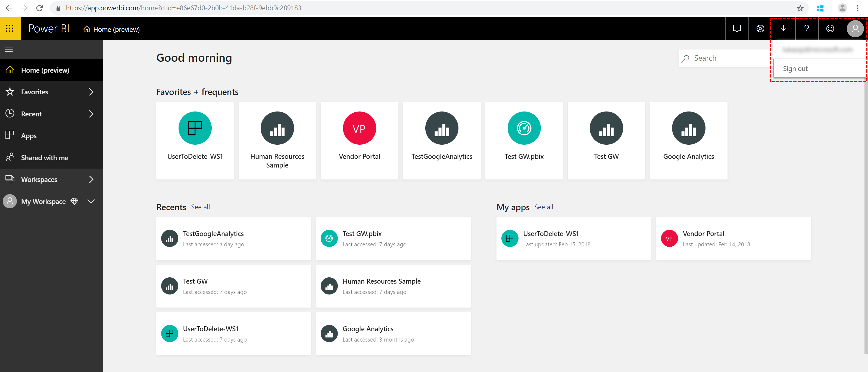
Task: Click the download Power BI apps icon
Action: coord(783,29)
